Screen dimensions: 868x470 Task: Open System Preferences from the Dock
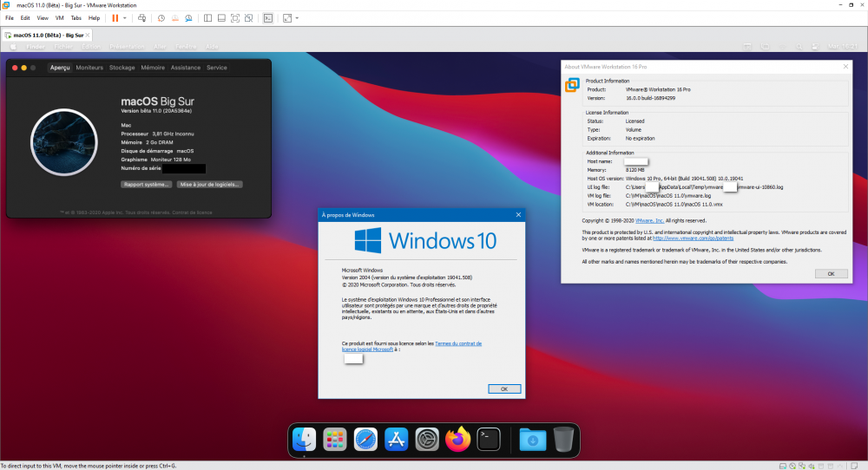click(x=427, y=440)
